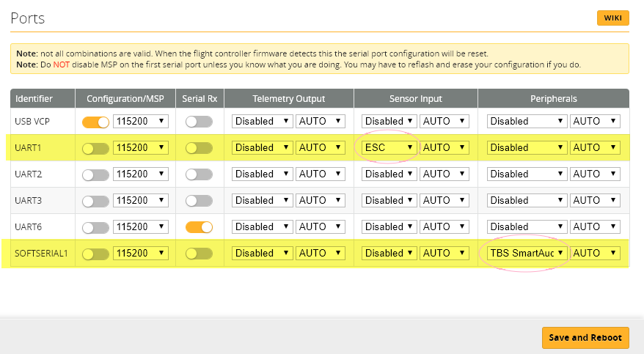The width and height of the screenshot is (644, 354).
Task: Open UART1 Sensor Input ESC dropdown
Action: (389, 147)
